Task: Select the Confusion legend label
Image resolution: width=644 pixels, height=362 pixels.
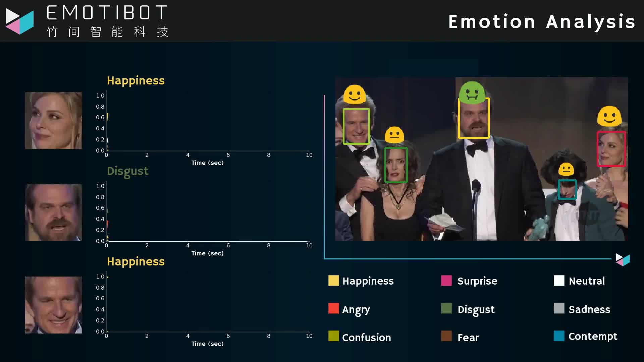Action: coord(366,337)
